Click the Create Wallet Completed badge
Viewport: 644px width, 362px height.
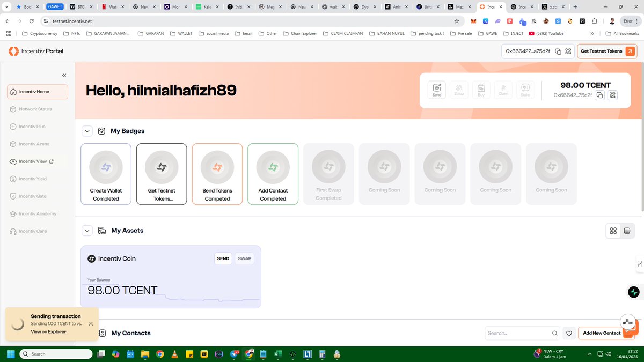point(106,174)
